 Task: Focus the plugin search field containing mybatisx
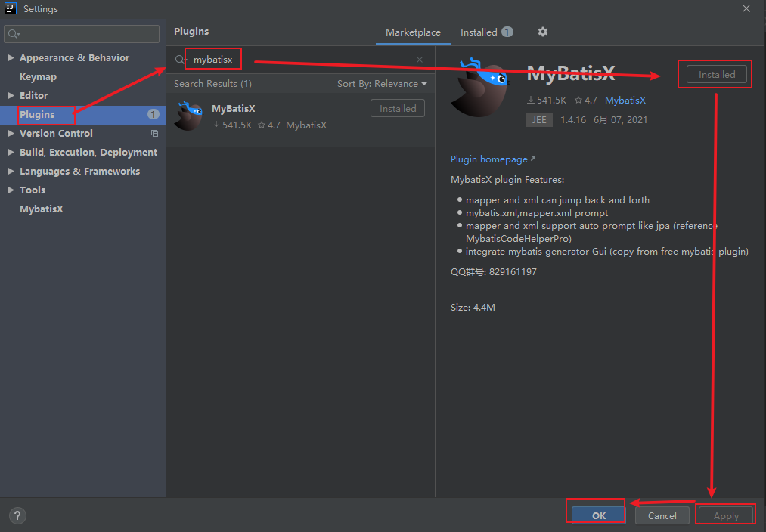click(300, 60)
